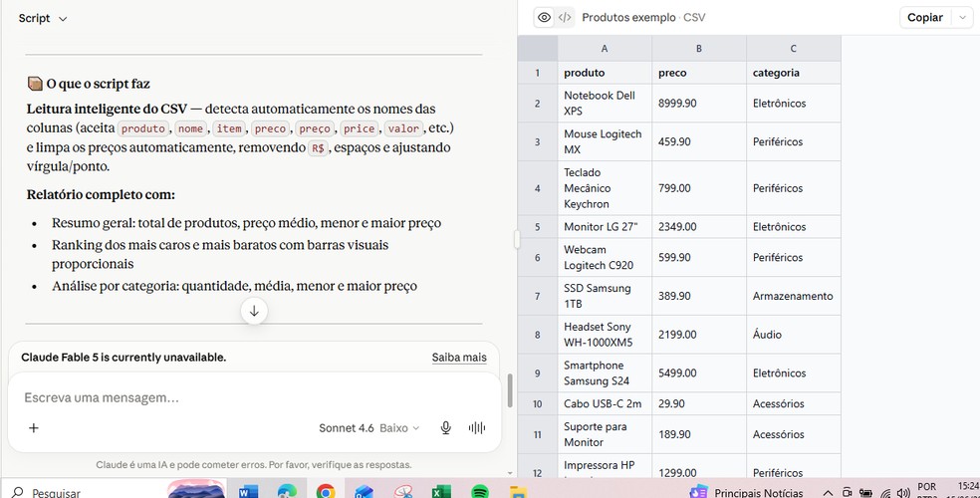Screen dimensions: 980x498
Task: Select the Notebook Dell XPS cell
Action: click(x=605, y=104)
